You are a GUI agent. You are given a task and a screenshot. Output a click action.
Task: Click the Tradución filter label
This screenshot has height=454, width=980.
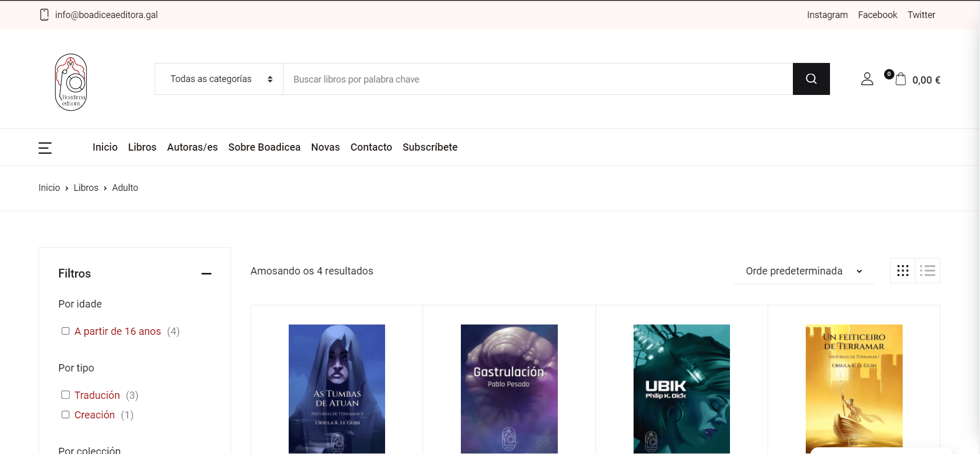click(x=97, y=395)
